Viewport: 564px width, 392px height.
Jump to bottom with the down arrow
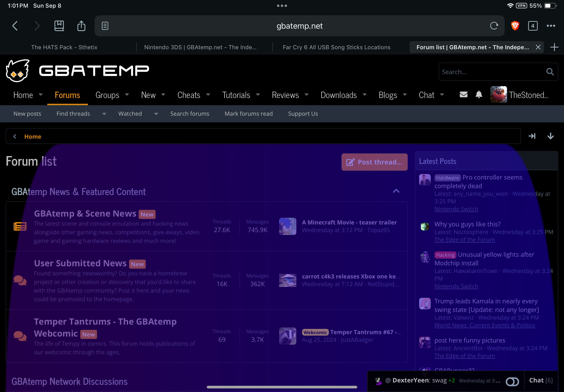(x=550, y=136)
